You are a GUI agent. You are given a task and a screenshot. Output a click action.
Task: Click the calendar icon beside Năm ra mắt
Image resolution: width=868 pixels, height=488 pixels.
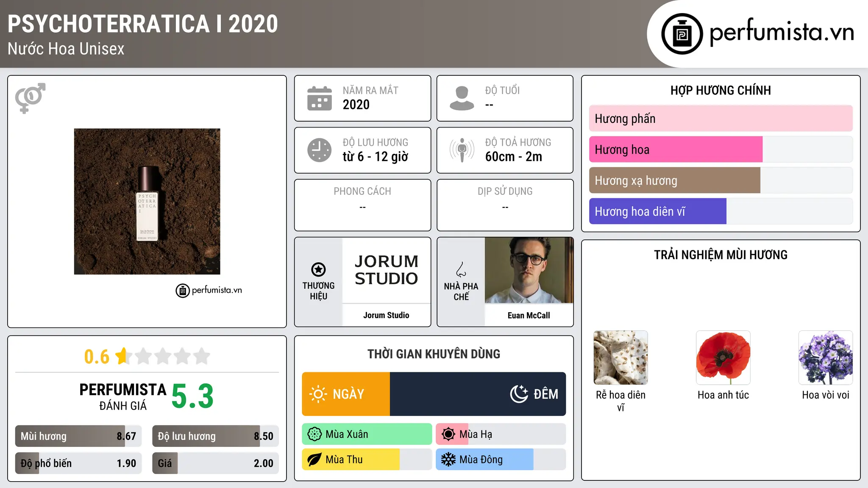click(x=320, y=98)
